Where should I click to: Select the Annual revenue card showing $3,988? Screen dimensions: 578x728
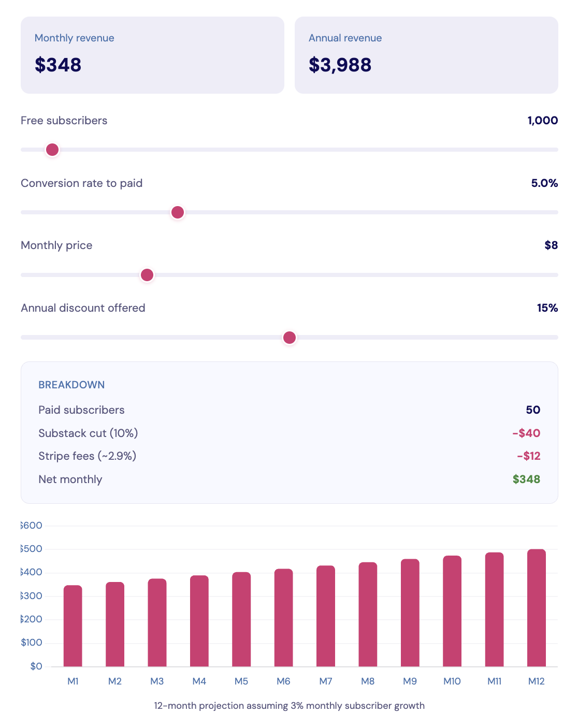(x=426, y=54)
